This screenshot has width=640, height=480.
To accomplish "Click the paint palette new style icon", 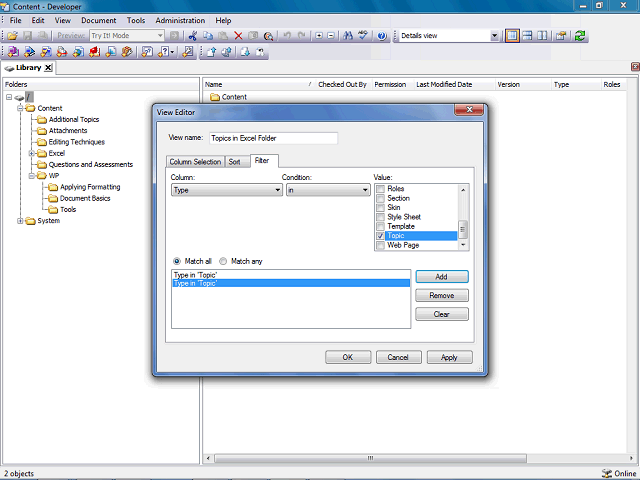I will click(127, 52).
